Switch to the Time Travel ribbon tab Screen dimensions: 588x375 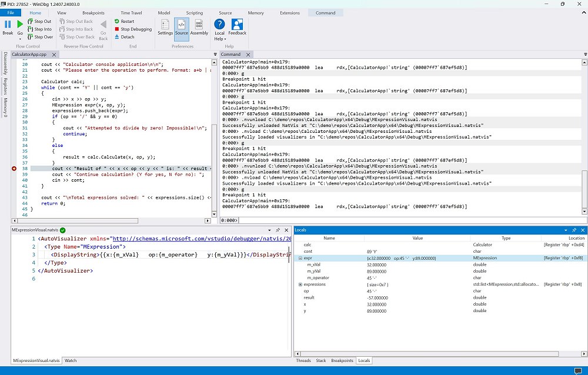click(x=131, y=13)
